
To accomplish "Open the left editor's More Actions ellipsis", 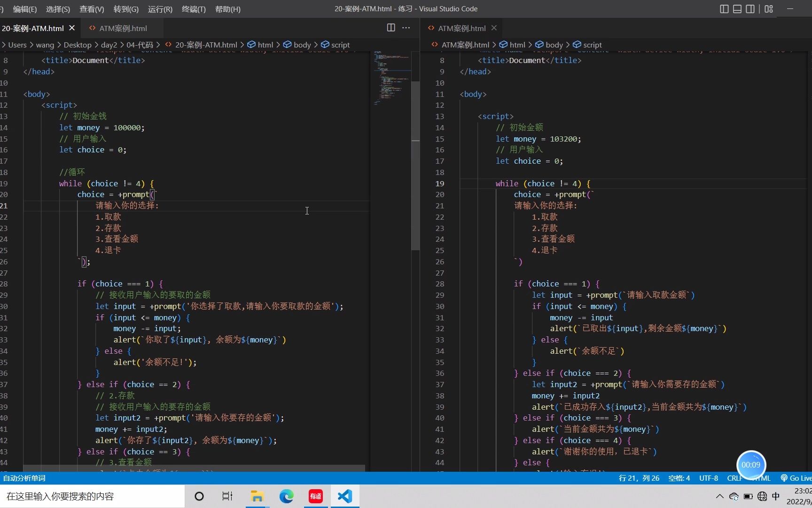I will click(406, 28).
